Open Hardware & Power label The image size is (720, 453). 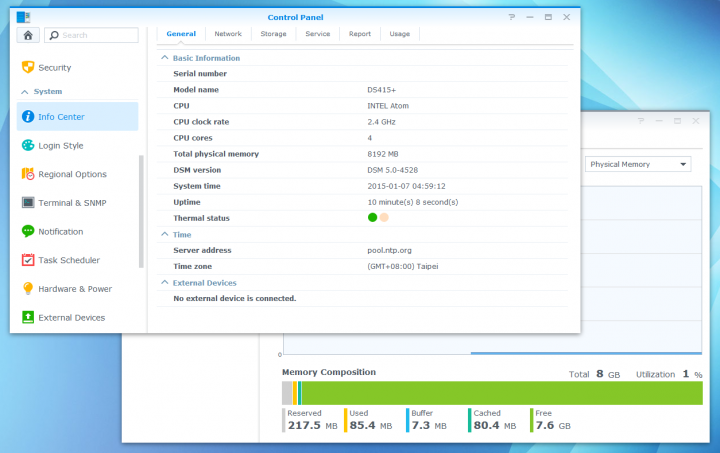coord(75,289)
